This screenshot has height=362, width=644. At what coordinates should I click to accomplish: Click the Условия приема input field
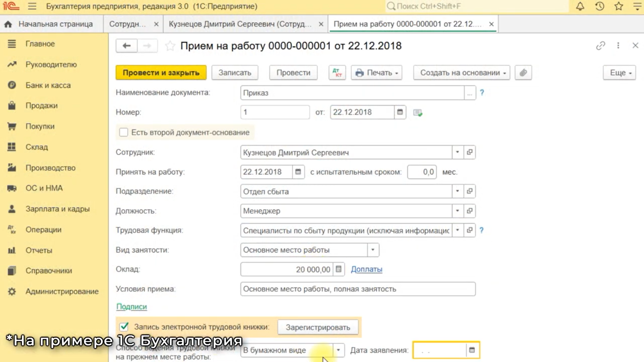358,289
